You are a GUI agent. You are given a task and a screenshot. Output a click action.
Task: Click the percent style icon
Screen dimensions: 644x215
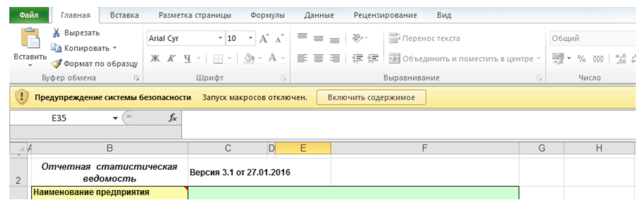tap(581, 58)
